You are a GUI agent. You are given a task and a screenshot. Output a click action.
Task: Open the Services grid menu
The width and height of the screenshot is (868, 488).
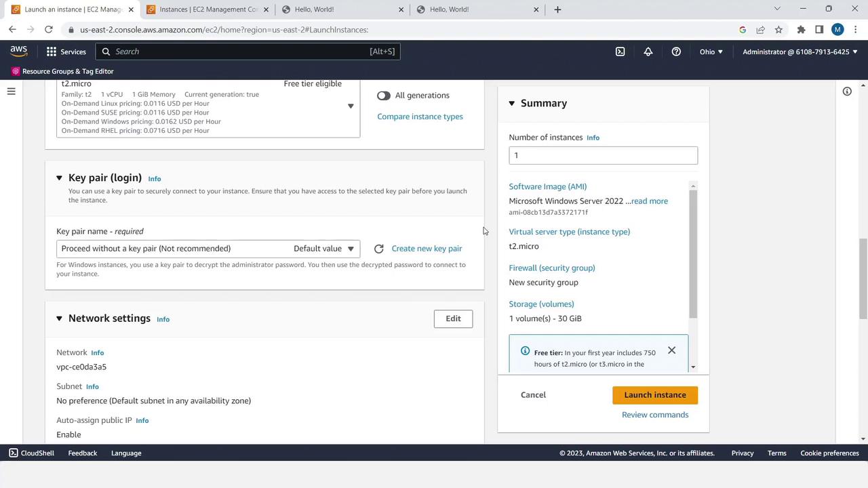pos(52,52)
